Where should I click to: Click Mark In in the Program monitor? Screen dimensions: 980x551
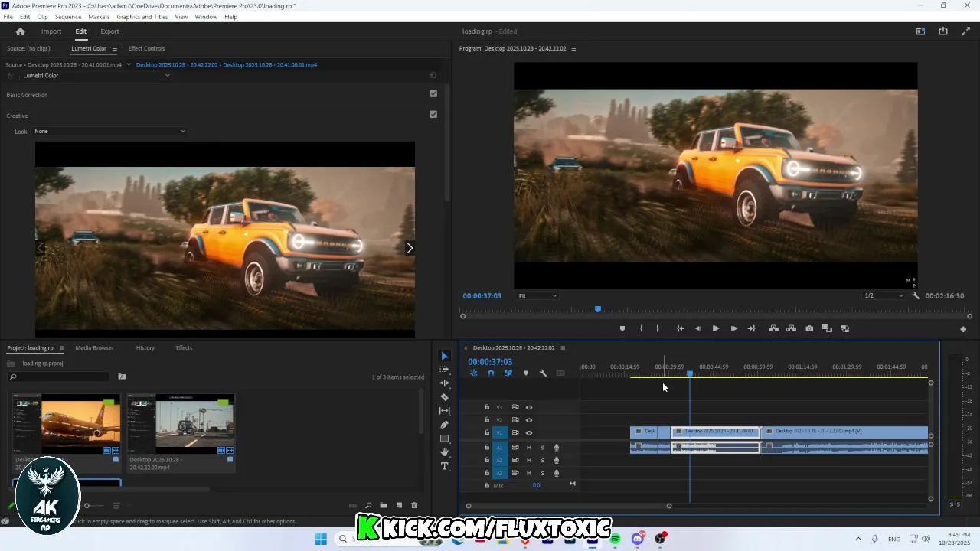point(641,329)
